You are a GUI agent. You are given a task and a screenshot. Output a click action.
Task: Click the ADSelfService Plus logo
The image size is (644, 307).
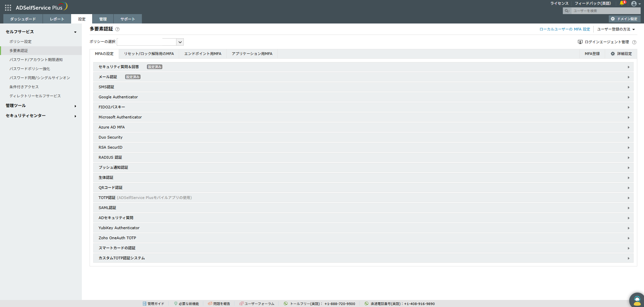click(x=42, y=7)
